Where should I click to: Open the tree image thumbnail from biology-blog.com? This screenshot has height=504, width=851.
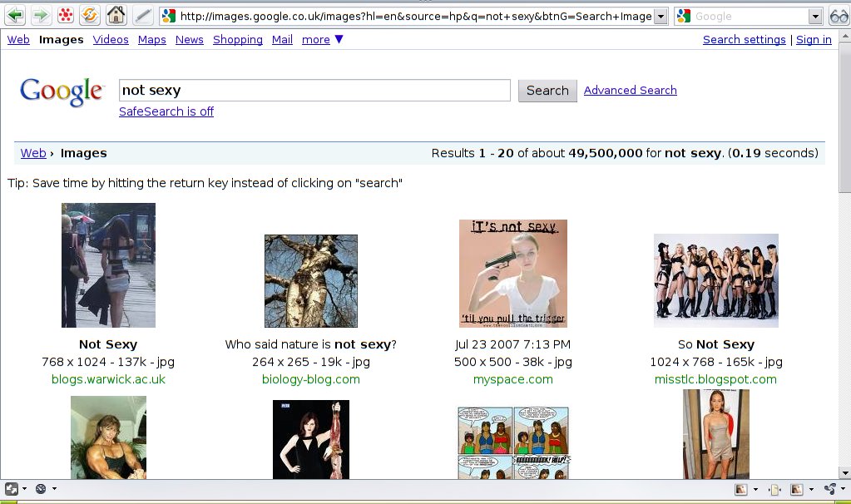pyautogui.click(x=310, y=281)
